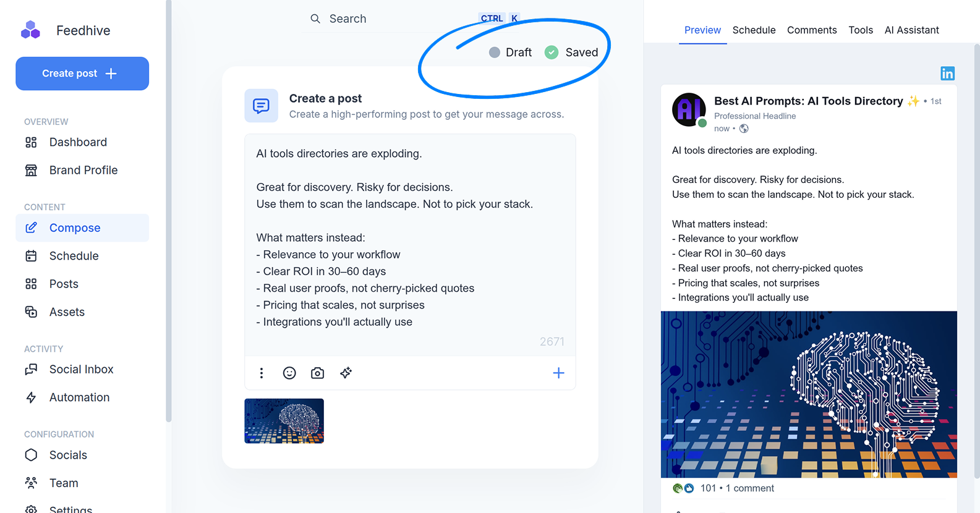Click the emoji picker smiley icon

point(289,373)
